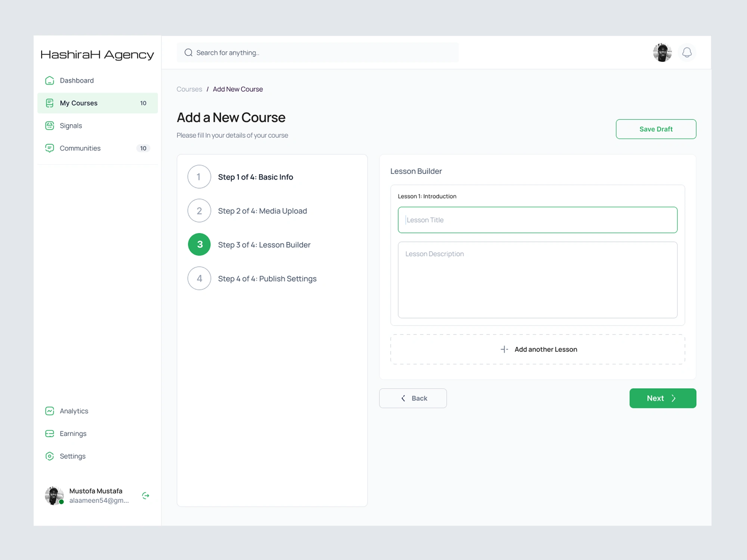The width and height of the screenshot is (747, 560).
Task: Click the logout icon beside Mustofa Mustafa
Action: tap(146, 495)
